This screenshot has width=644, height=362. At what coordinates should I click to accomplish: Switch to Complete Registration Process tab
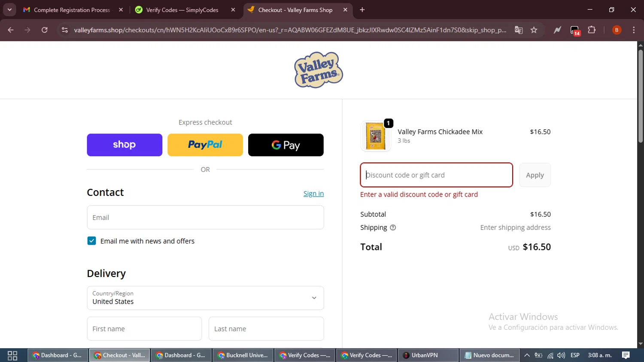(x=72, y=9)
